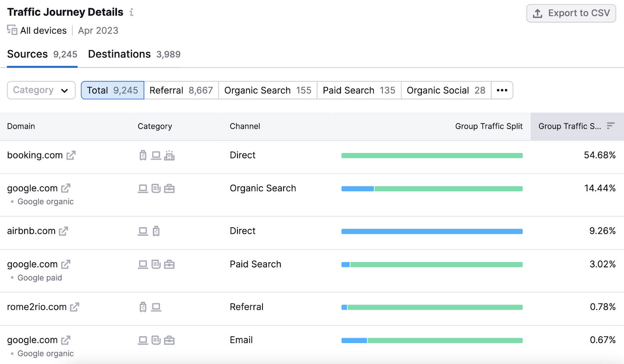Click briefcase category icon in google.com Email row
The width and height of the screenshot is (624, 364).
pos(169,340)
